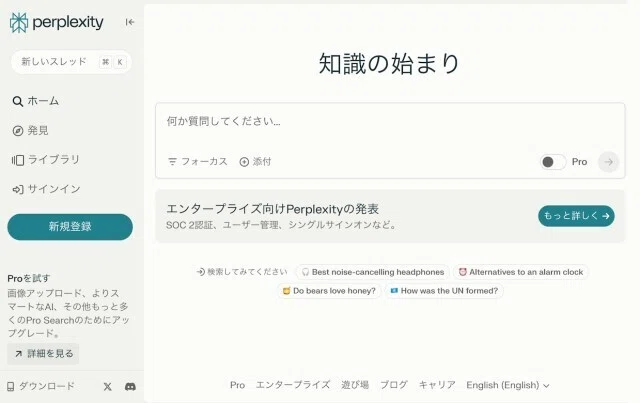Click the Perplexity logo icon
The height and width of the screenshot is (403, 640).
(19, 22)
